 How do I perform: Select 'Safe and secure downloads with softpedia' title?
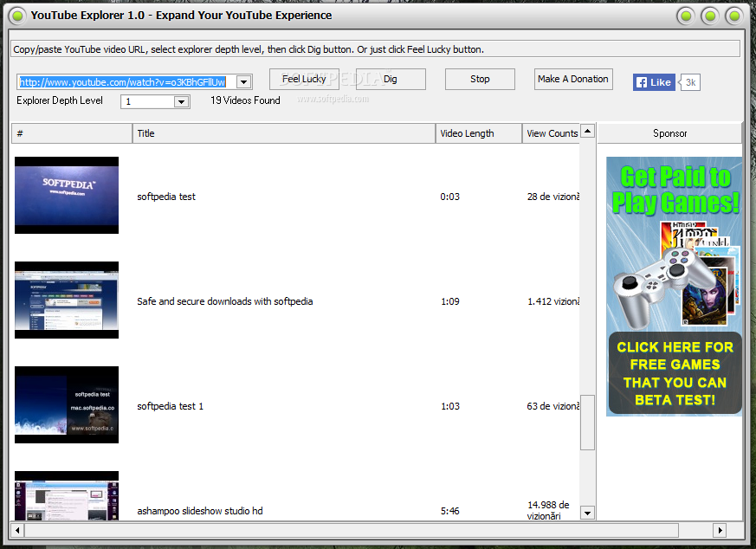click(x=224, y=301)
